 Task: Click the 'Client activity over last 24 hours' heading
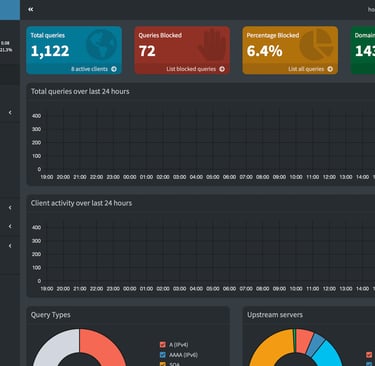pyautogui.click(x=81, y=203)
